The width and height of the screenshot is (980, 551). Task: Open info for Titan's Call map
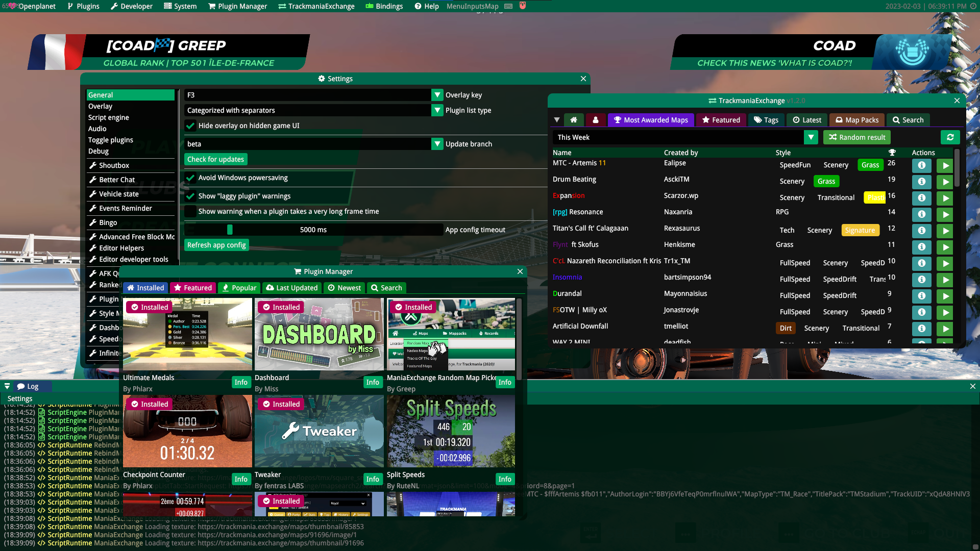[921, 231]
